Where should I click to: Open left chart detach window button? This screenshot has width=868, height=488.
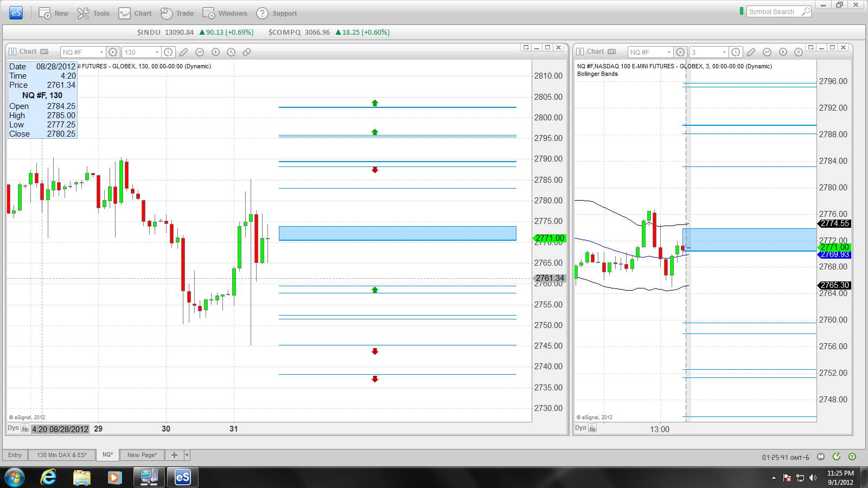pyautogui.click(x=526, y=48)
